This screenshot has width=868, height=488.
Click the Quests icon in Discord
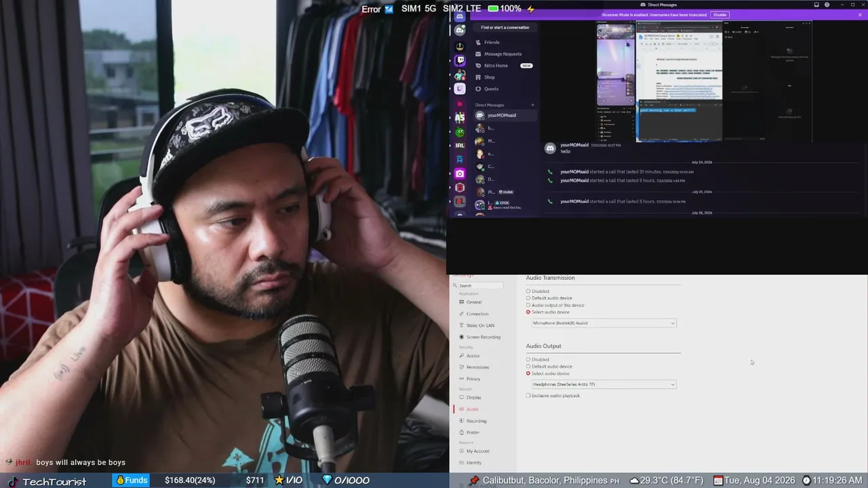point(478,88)
